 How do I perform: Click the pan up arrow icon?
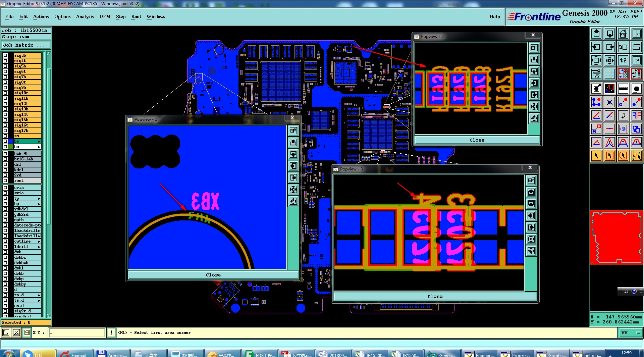coord(596,34)
